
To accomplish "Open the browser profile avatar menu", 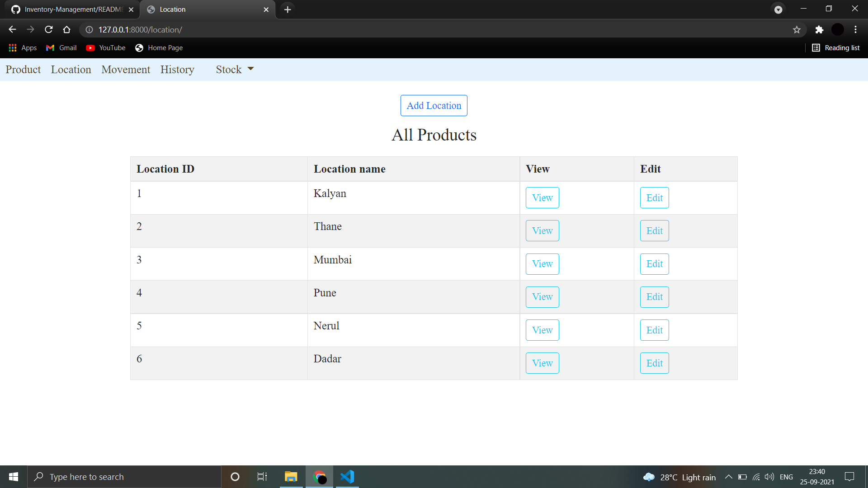I will point(838,29).
